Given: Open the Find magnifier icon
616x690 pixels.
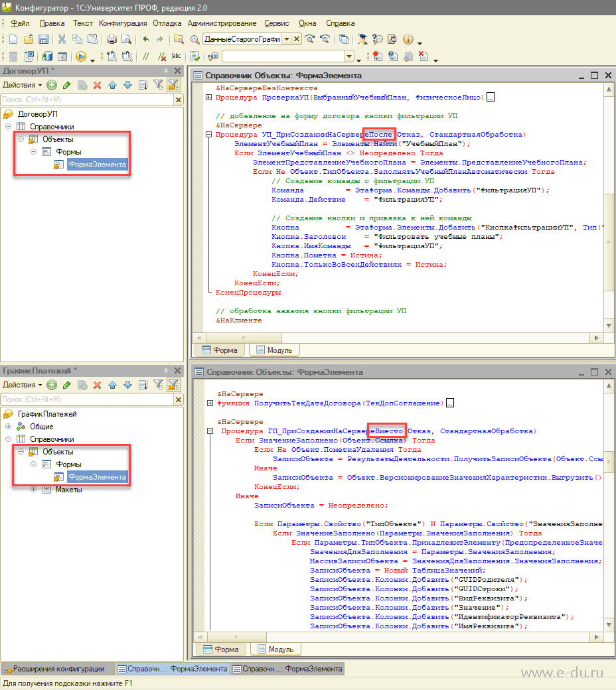Looking at the screenshot, I should (194, 39).
